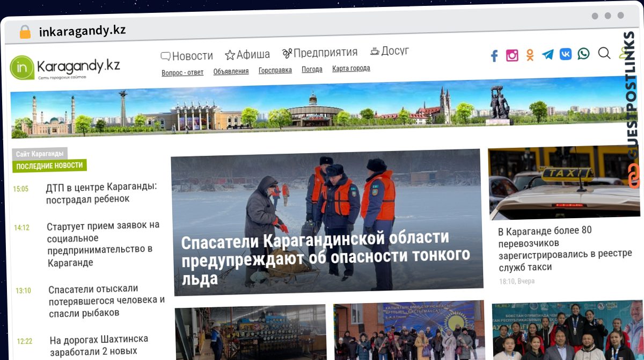Go to the Горсправка link
Viewport: 644px width, 360px height.
tap(275, 70)
